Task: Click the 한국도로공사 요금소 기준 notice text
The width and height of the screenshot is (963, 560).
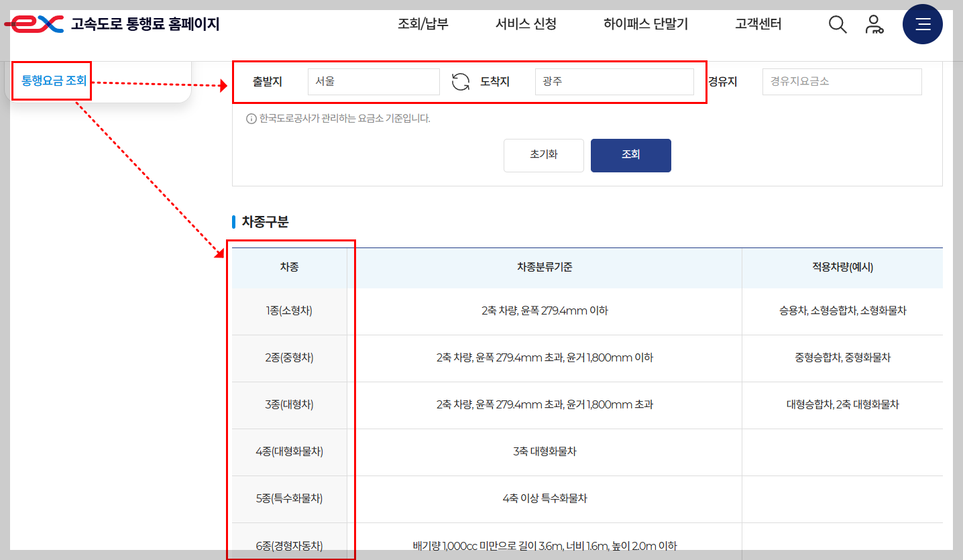Action: click(x=345, y=119)
